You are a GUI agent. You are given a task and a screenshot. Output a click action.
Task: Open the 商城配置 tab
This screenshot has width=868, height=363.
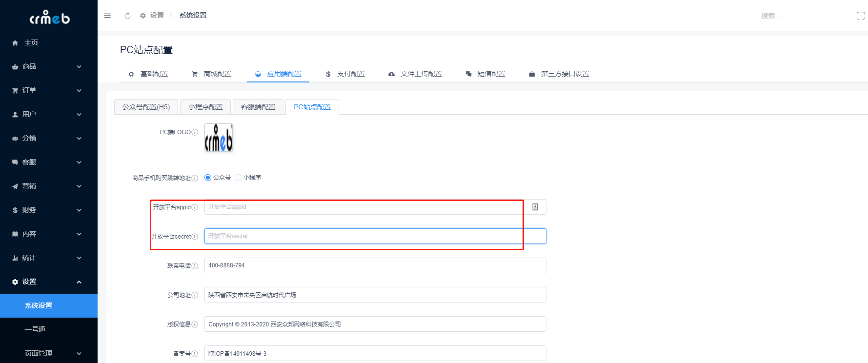pyautogui.click(x=211, y=74)
